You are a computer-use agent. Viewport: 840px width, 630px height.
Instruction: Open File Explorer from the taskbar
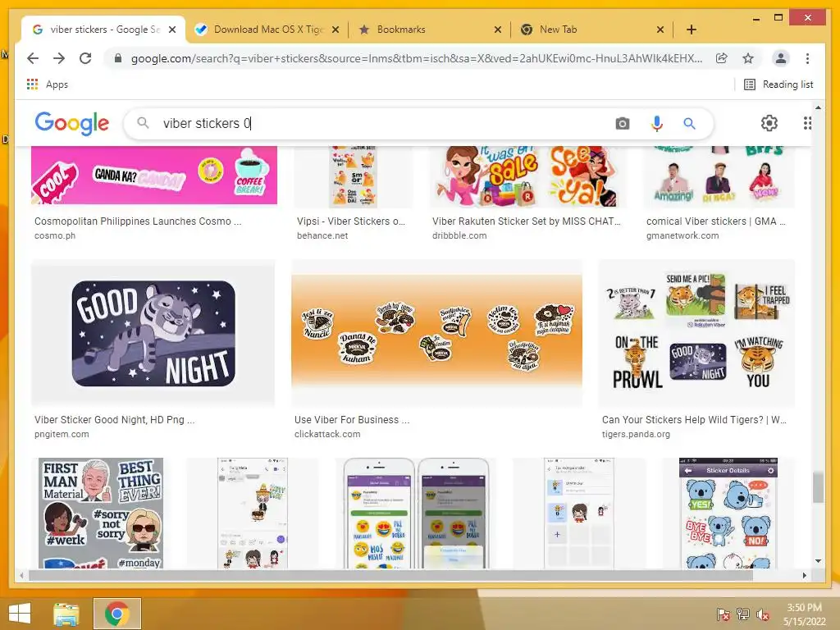[x=66, y=614]
